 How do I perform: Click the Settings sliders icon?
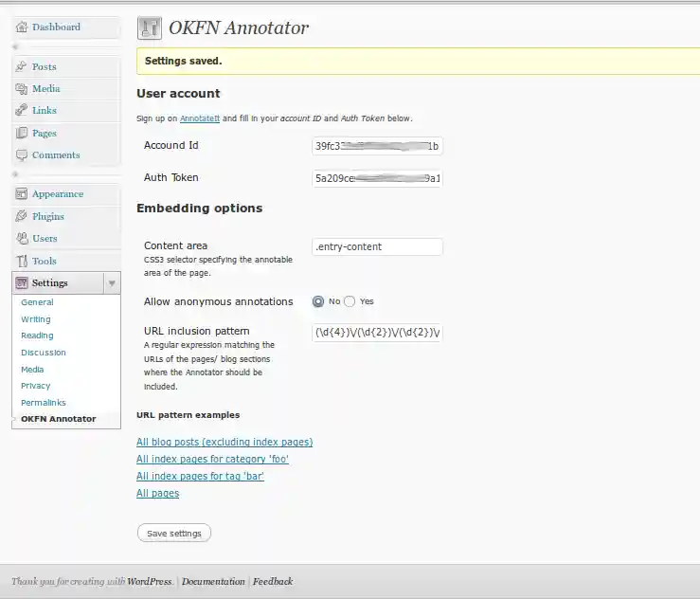[x=22, y=282]
